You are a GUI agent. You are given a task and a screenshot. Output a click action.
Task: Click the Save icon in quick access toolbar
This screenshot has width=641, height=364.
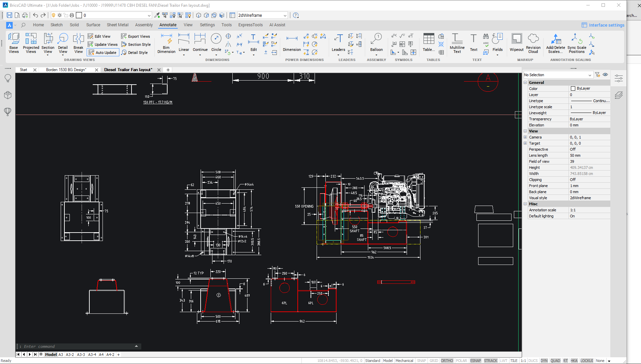click(x=9, y=15)
